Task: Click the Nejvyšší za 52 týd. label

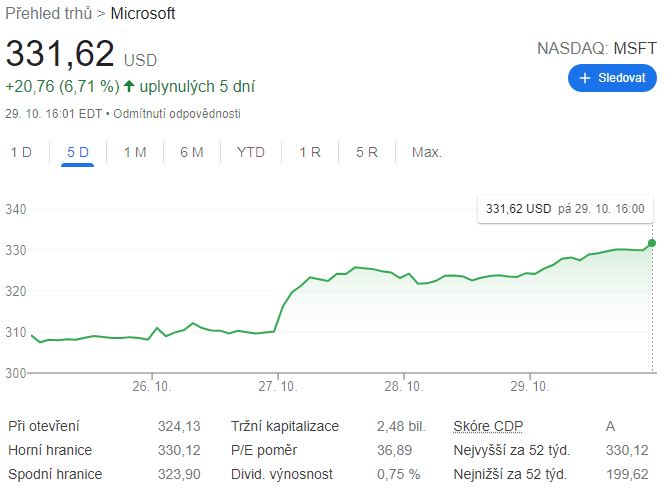Action: pos(512,450)
